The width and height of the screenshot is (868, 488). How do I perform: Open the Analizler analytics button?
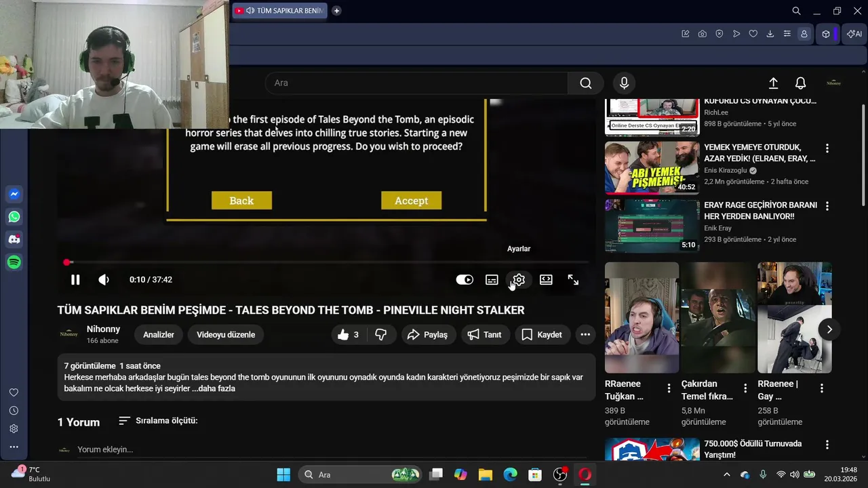pos(159,335)
